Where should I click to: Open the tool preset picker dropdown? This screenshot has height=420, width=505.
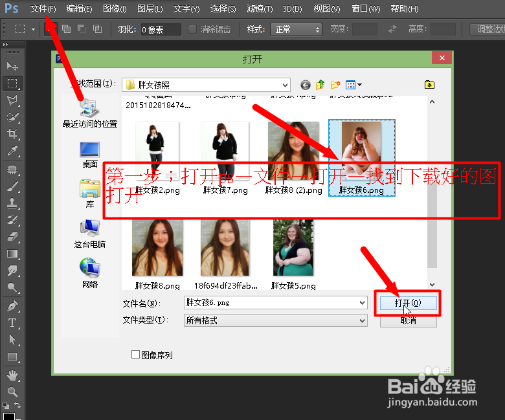(x=33, y=29)
